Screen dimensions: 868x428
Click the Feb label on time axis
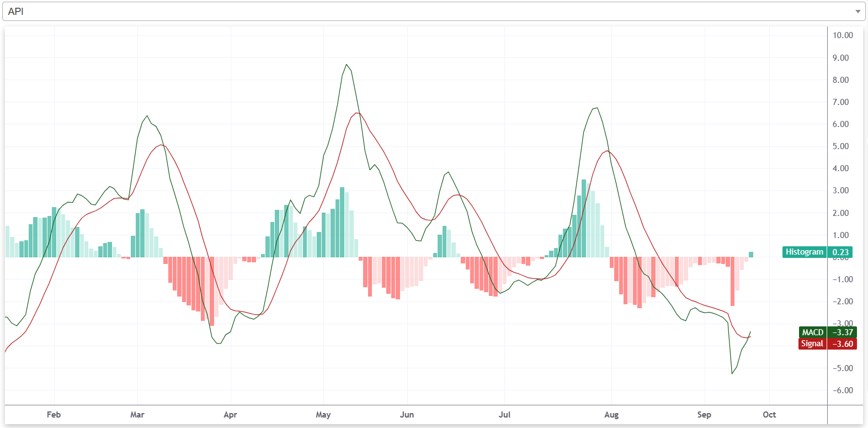pyautogui.click(x=54, y=415)
